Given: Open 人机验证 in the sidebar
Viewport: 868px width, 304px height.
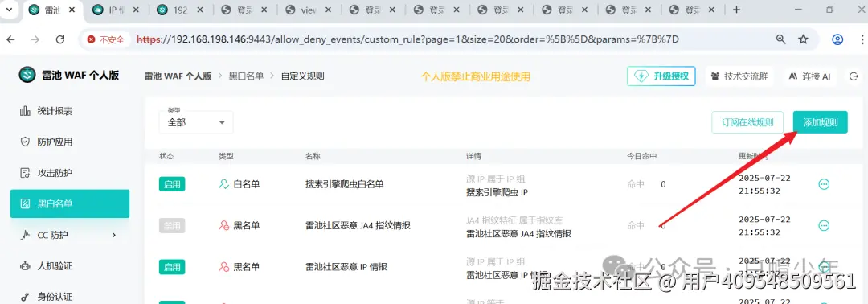Looking at the screenshot, I should click(x=70, y=265).
